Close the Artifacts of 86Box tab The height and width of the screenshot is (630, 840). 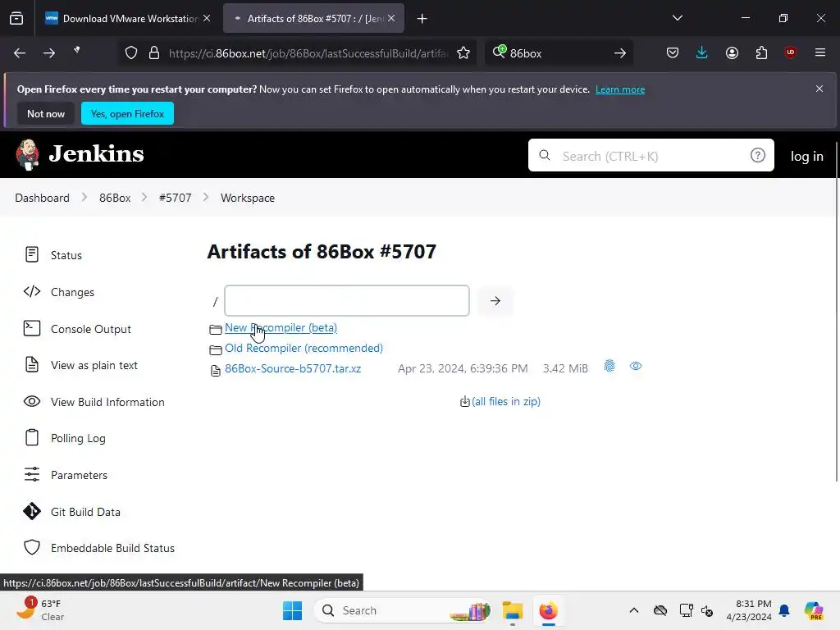pos(391,19)
